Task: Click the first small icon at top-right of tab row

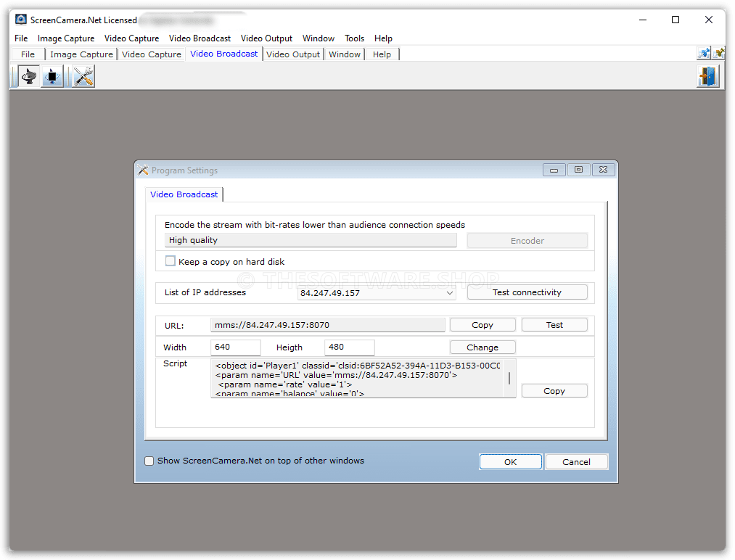Action: [703, 53]
